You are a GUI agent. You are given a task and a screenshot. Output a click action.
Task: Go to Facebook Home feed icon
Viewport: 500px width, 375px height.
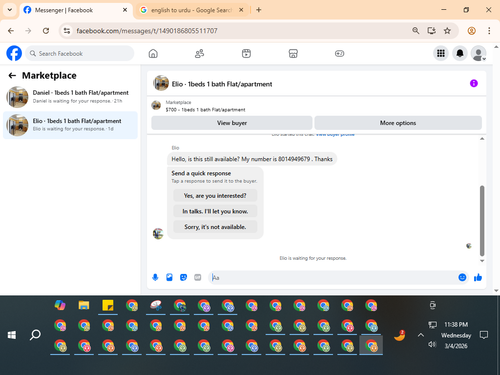(x=153, y=53)
